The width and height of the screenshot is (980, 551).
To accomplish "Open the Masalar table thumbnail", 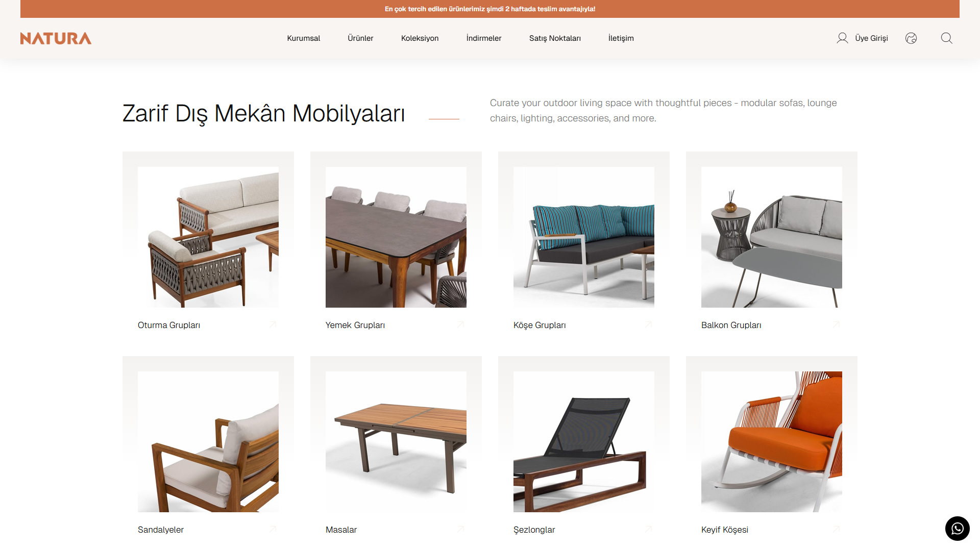I will click(396, 442).
